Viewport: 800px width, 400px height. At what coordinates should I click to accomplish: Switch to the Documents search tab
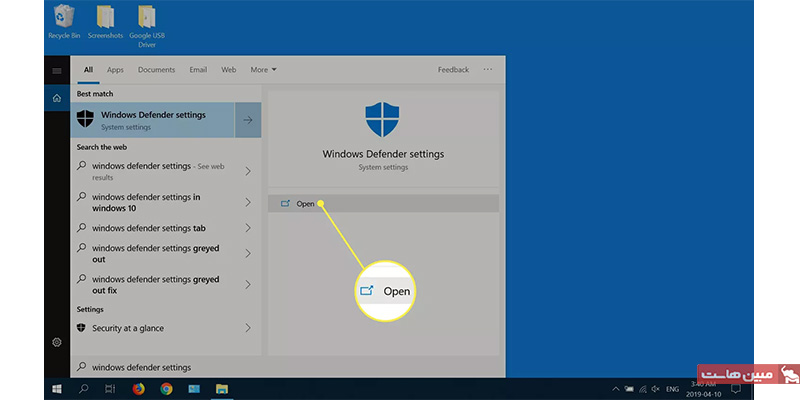pyautogui.click(x=156, y=70)
